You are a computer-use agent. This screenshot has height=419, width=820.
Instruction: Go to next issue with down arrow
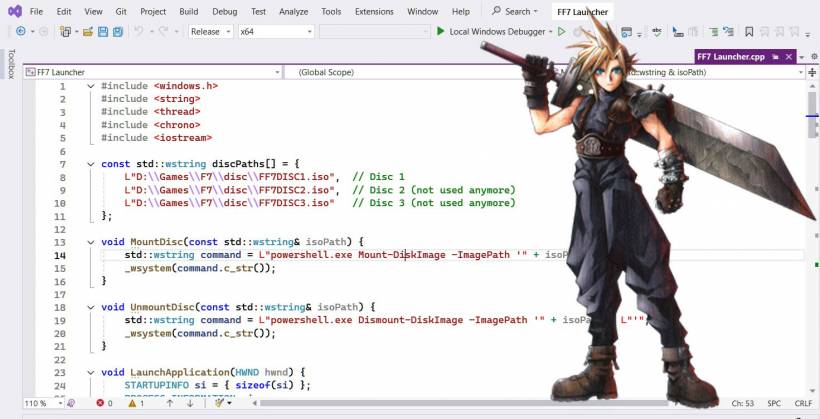pos(190,403)
